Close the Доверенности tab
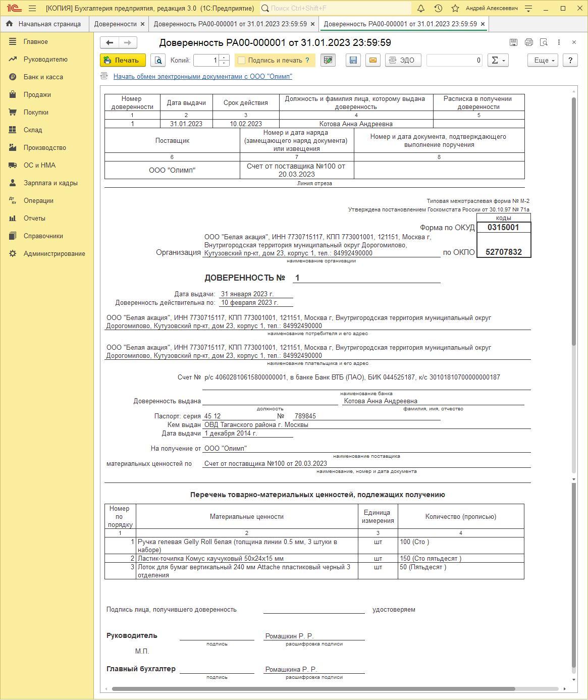Screen dimensions: 588x700 143,24
